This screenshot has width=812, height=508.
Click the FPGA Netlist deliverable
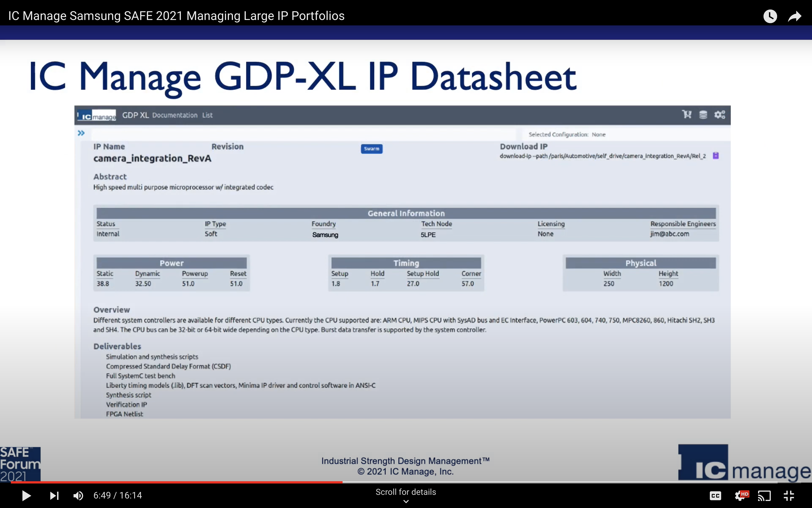click(x=124, y=414)
